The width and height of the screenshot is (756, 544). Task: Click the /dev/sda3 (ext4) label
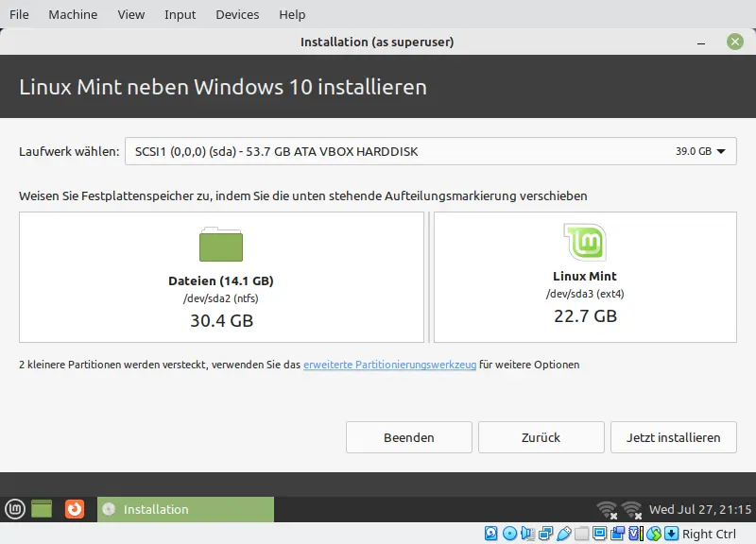(x=585, y=294)
